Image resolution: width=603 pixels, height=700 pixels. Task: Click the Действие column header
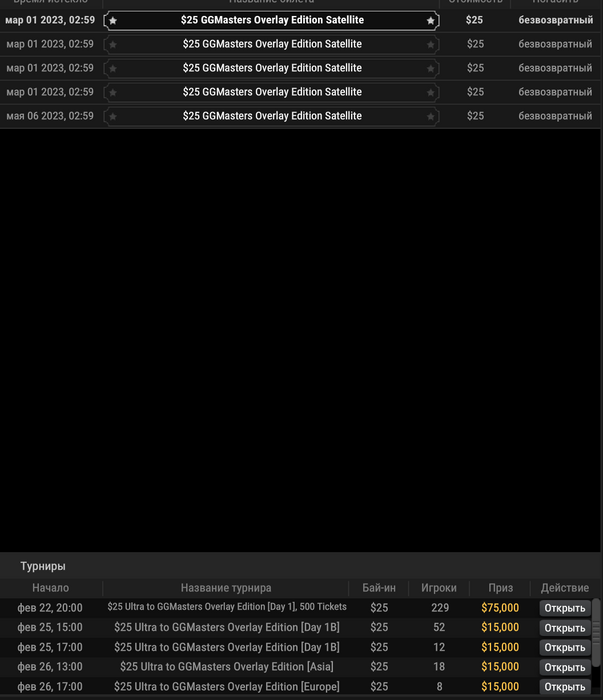pyautogui.click(x=565, y=588)
